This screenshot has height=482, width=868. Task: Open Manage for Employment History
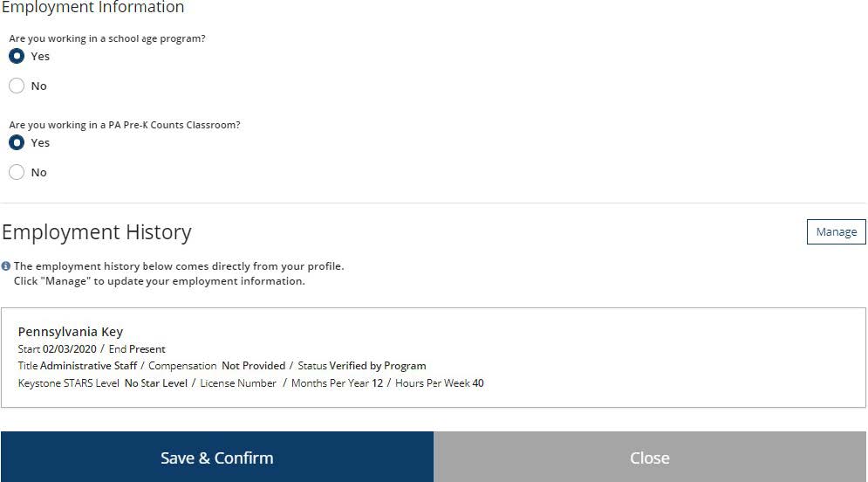(836, 231)
